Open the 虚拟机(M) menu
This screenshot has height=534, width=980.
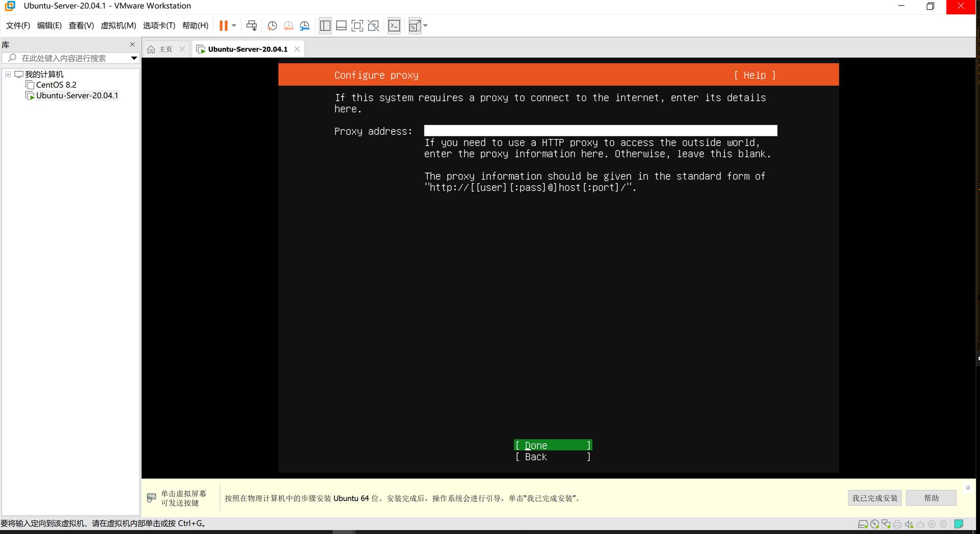tap(118, 25)
